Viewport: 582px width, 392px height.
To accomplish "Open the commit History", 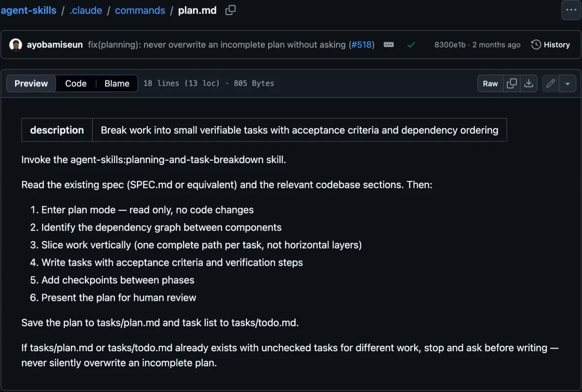I will pos(550,45).
